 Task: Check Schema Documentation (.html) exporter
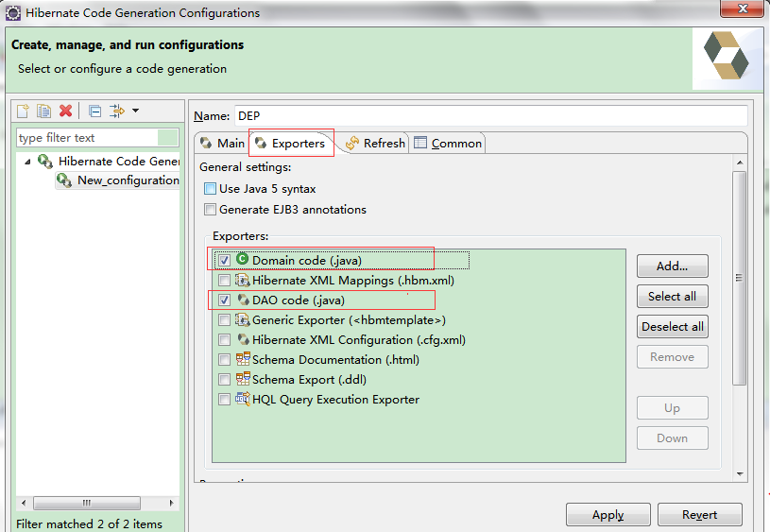225,360
